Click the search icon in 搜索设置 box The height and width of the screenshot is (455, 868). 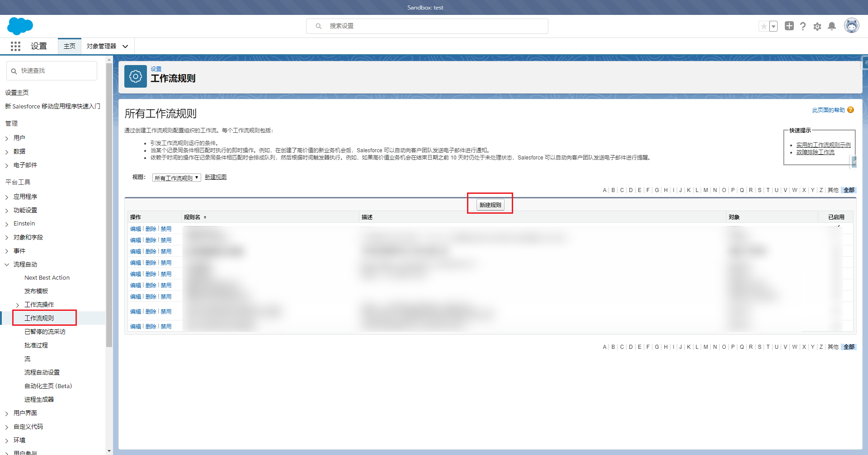coord(319,26)
